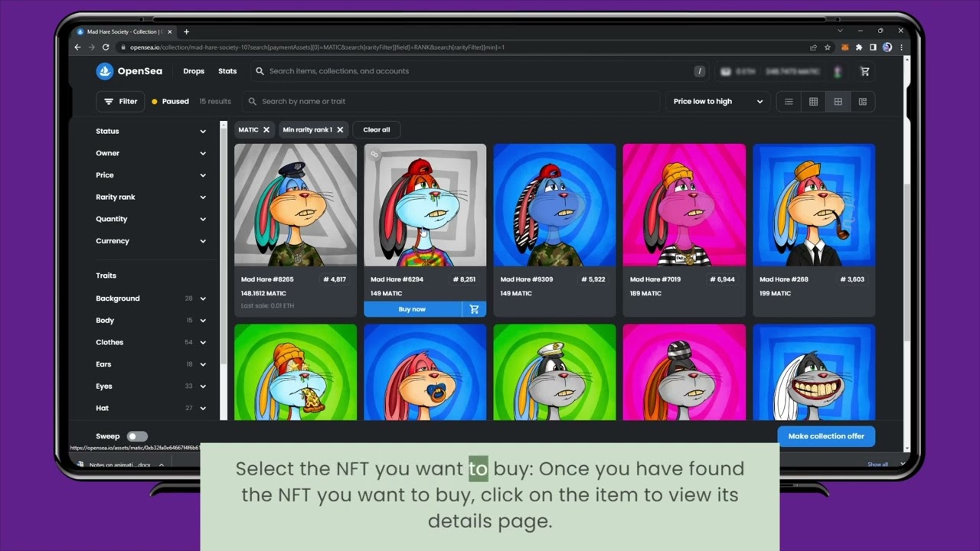The image size is (980, 551).
Task: Expand the Ears trait list
Action: click(x=151, y=364)
